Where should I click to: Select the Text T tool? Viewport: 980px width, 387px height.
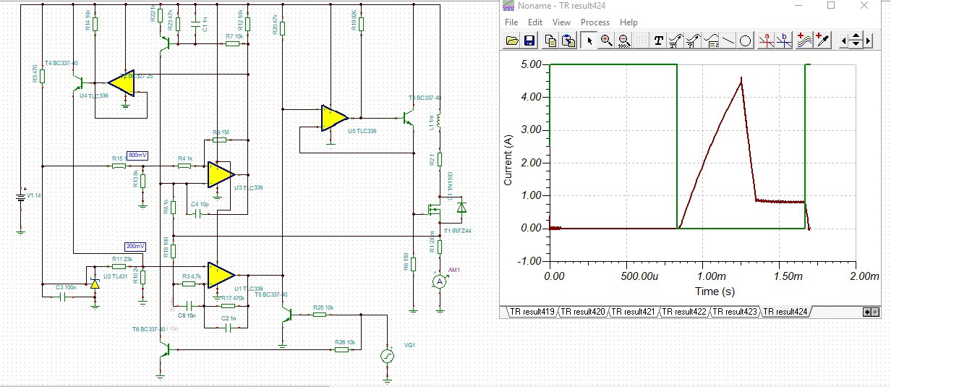(658, 41)
